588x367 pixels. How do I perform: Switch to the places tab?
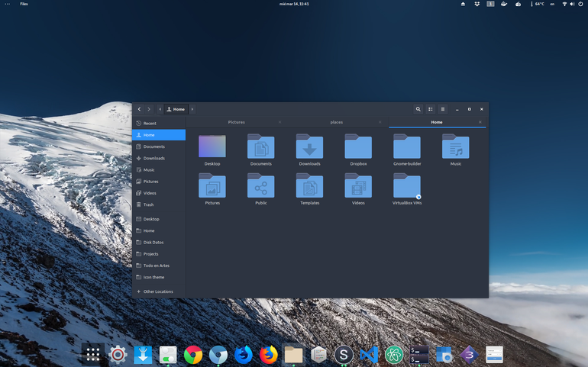[x=336, y=122]
